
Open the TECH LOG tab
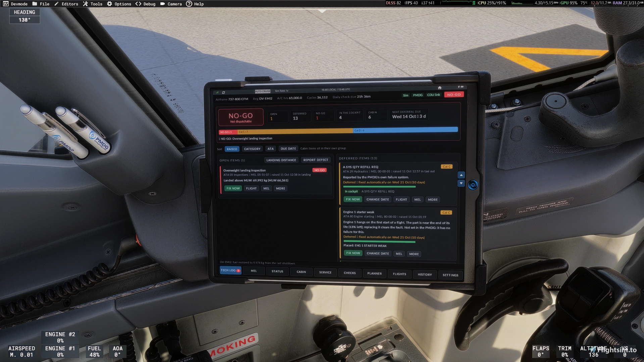tap(231, 270)
